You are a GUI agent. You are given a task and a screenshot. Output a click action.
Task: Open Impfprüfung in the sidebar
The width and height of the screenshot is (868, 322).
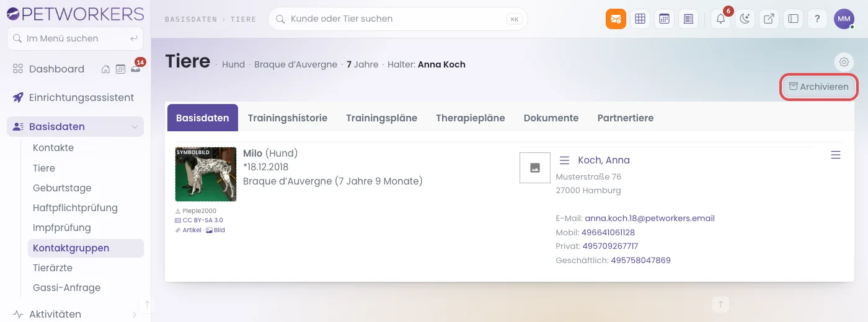[62, 227]
